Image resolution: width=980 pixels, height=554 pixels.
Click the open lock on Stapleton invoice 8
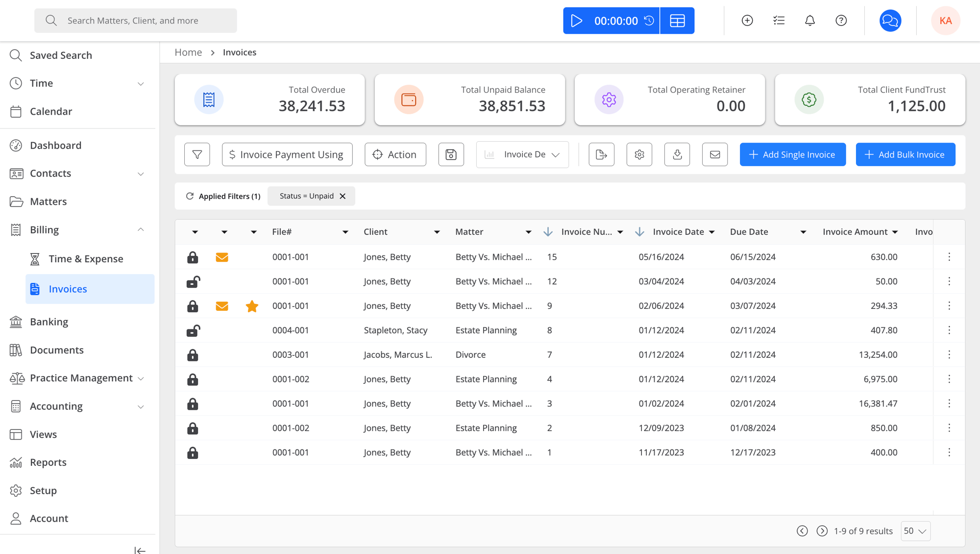[x=193, y=330]
